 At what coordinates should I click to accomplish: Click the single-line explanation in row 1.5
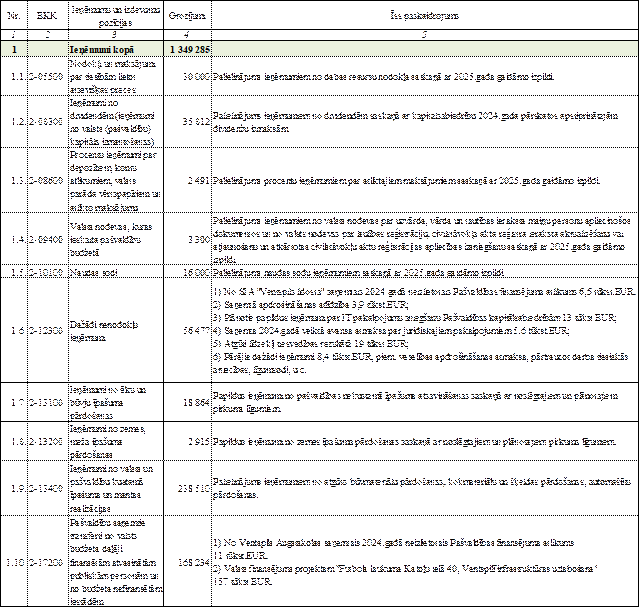point(380,271)
